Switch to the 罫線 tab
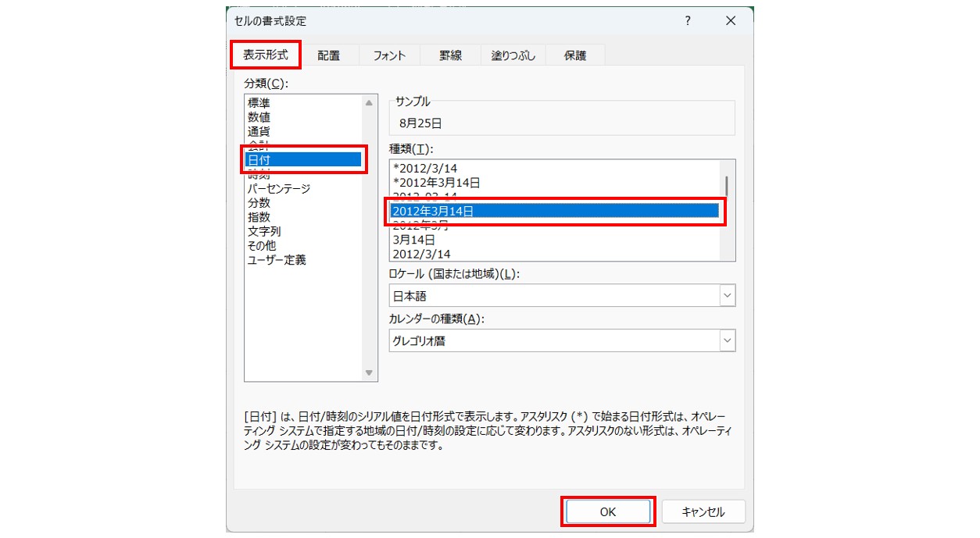The width and height of the screenshot is (980, 538). (450, 55)
